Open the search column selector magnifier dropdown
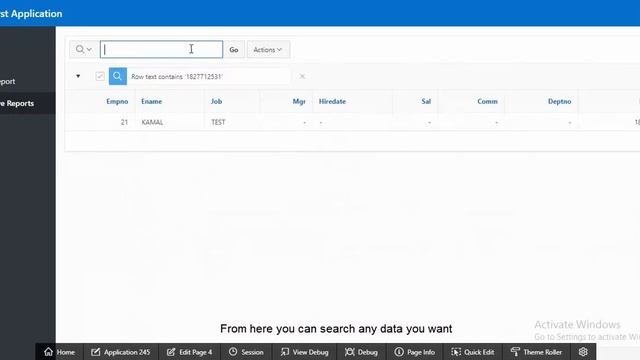 coord(84,49)
